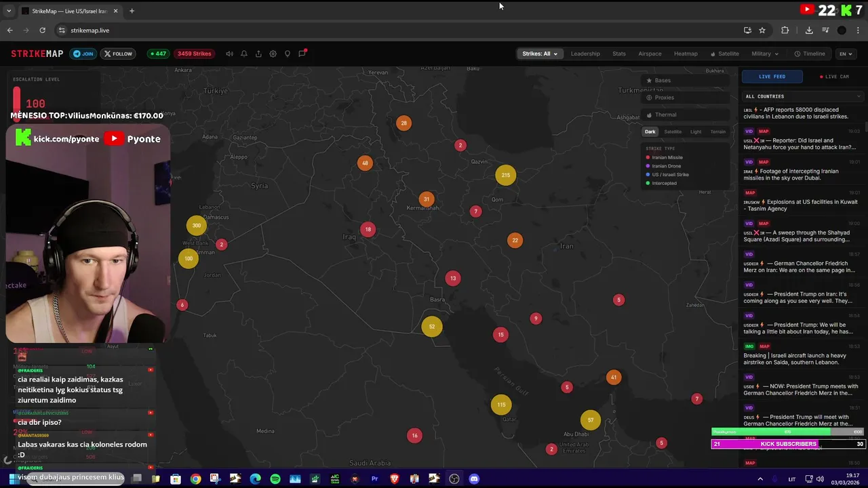Click the X FOLLOW button

pyautogui.click(x=118, y=54)
